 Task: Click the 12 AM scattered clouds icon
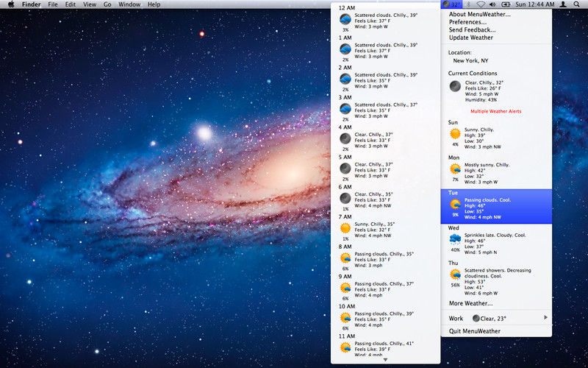pos(345,19)
